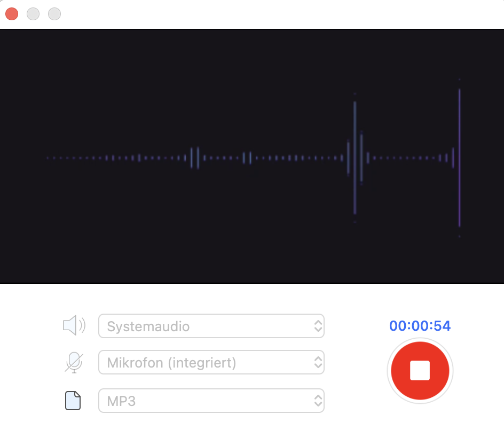
Task: Expand the MP3 format dropdown
Action: click(211, 401)
